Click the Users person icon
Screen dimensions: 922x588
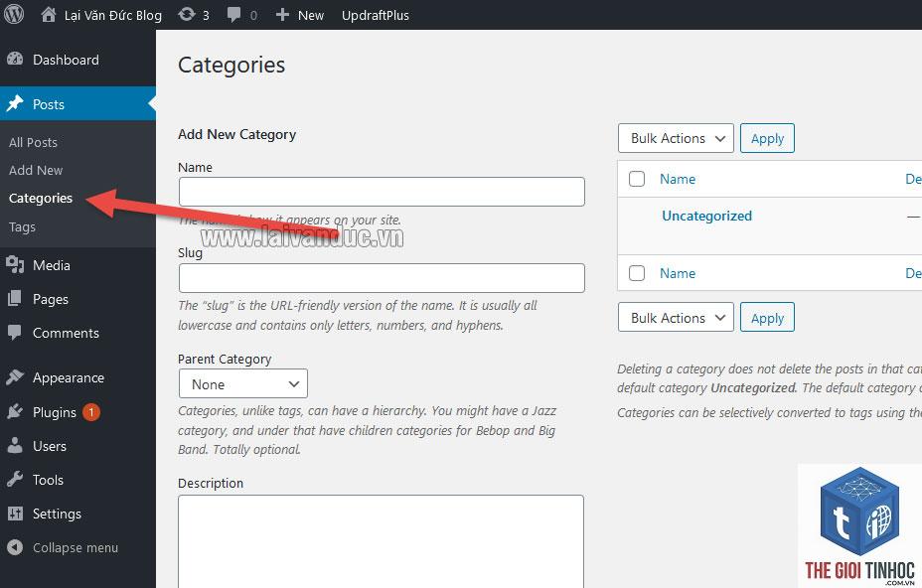point(15,446)
